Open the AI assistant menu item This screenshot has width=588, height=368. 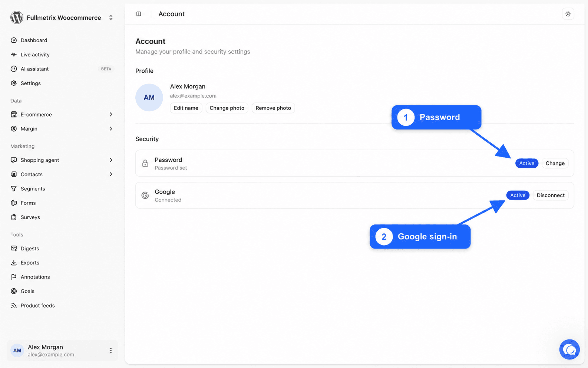62,69
